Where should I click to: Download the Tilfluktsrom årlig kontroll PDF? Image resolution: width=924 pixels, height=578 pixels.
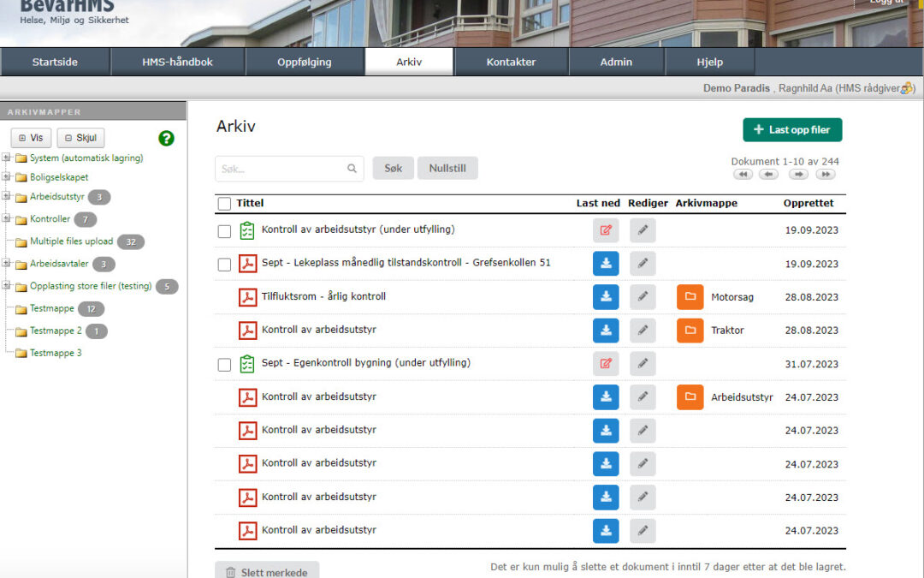click(x=606, y=297)
